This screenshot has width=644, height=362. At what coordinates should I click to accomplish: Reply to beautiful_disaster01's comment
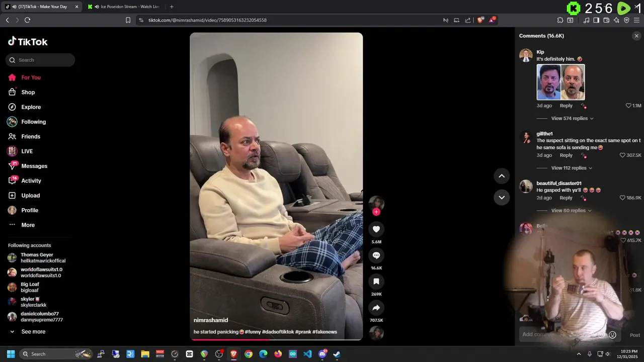pos(566,198)
